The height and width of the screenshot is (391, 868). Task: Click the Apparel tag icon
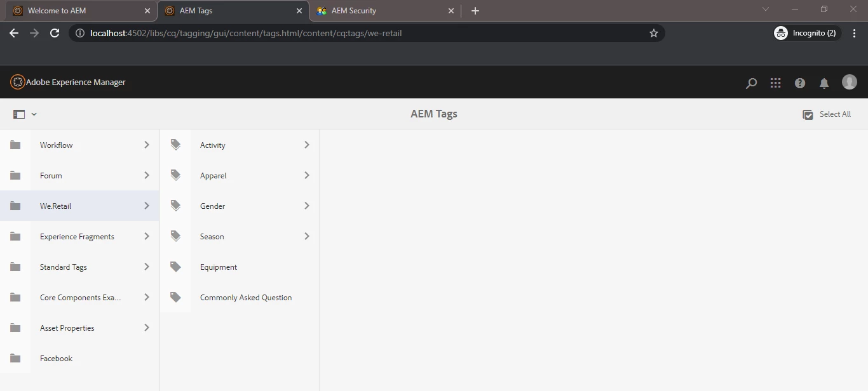point(175,175)
